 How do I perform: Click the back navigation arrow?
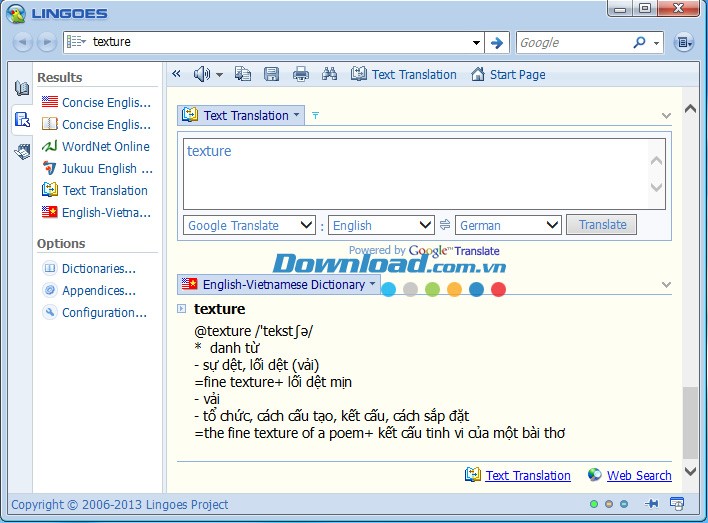(23, 42)
